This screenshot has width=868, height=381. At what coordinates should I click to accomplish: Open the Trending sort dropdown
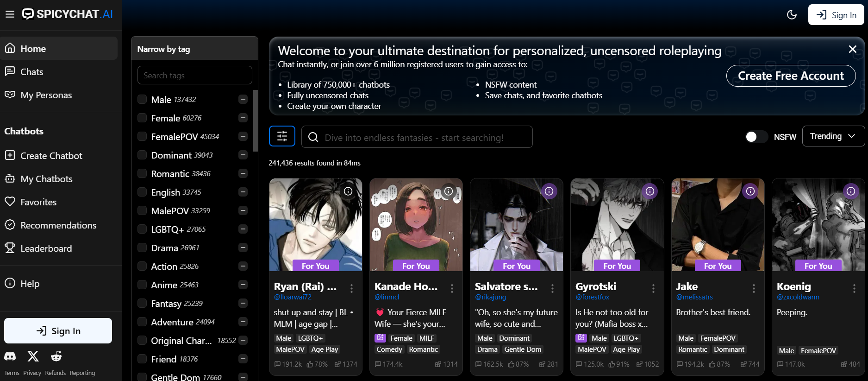coord(833,136)
